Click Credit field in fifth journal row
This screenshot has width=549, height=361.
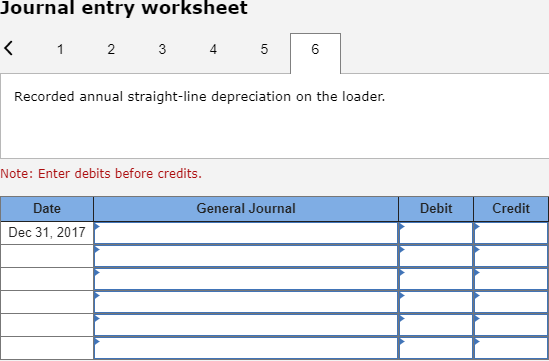pos(511,325)
